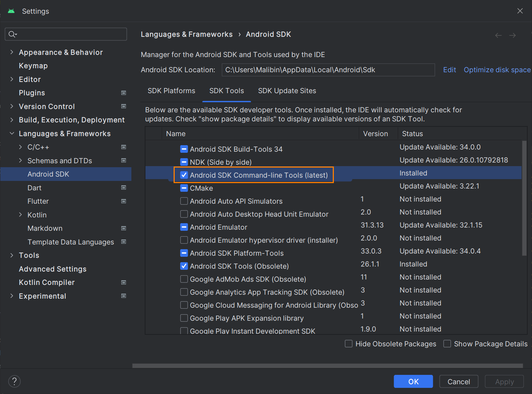Click the project-level icon beside Experimental
The image size is (532, 394).
(x=124, y=296)
